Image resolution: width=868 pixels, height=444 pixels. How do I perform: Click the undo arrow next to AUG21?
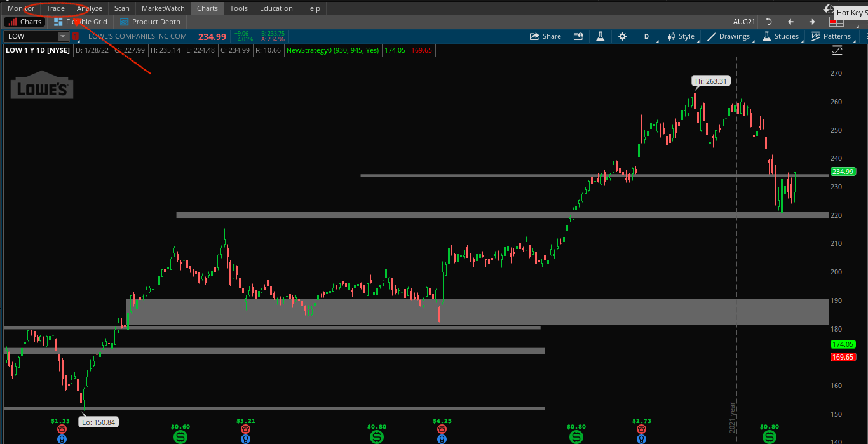click(769, 21)
